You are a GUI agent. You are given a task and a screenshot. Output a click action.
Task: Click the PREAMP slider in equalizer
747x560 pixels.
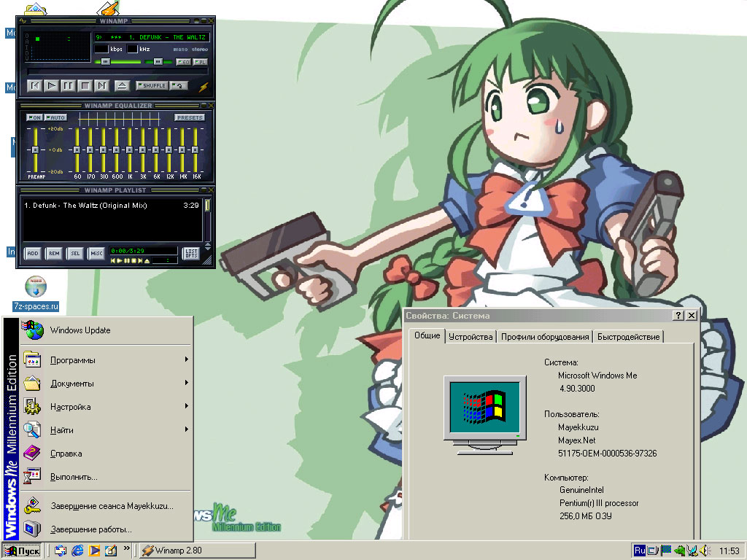point(35,149)
